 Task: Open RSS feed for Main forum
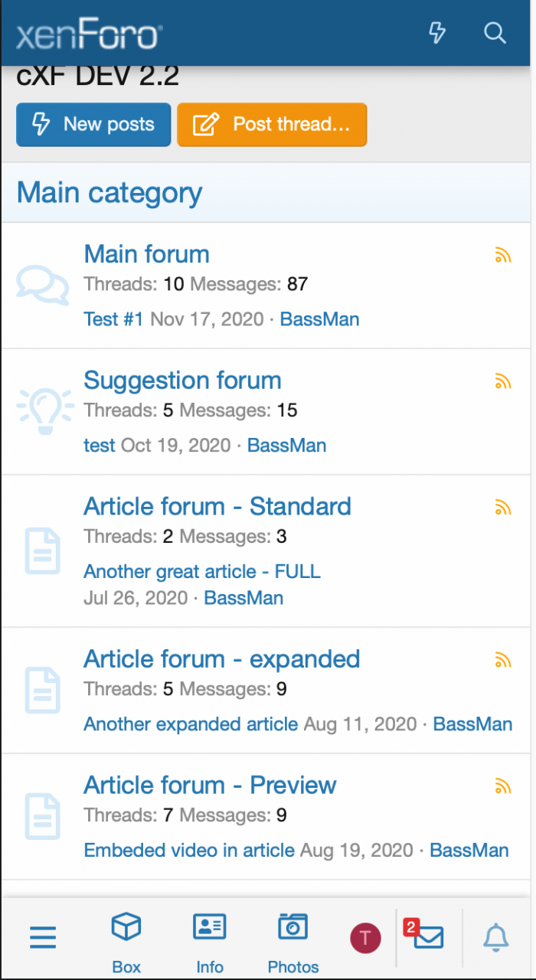click(x=503, y=256)
